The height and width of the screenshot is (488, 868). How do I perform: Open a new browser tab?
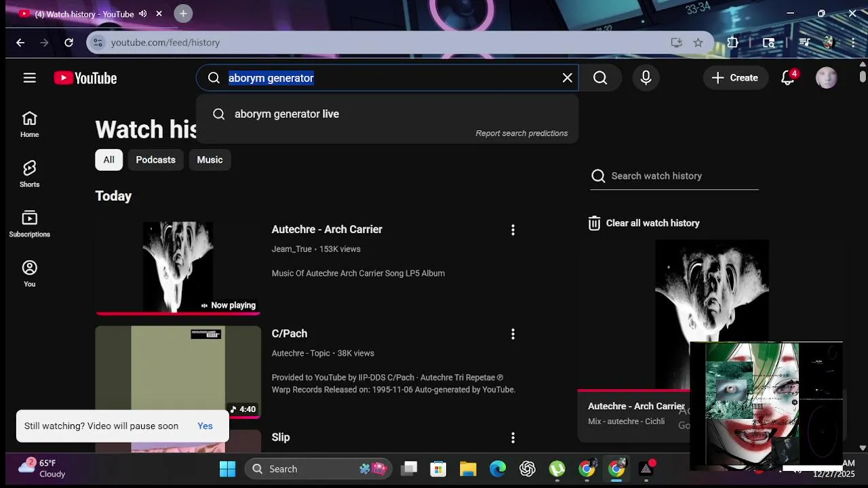[183, 14]
